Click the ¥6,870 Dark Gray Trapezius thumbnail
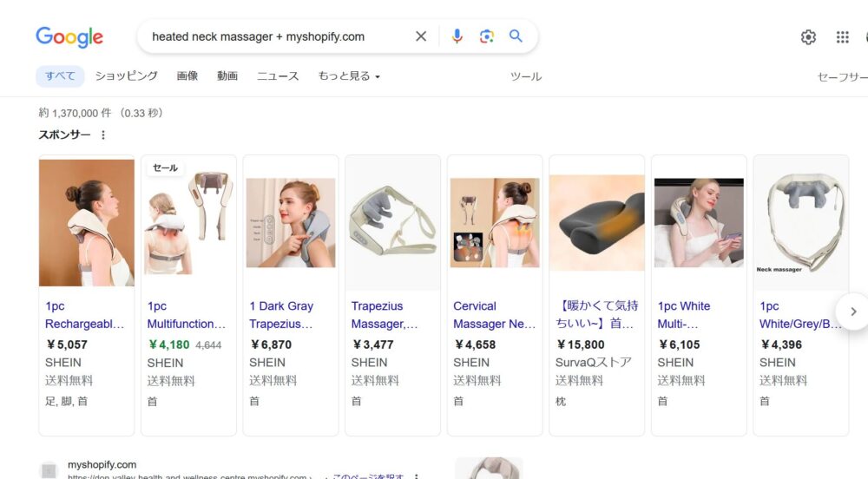Image resolution: width=868 pixels, height=479 pixels. [291, 223]
